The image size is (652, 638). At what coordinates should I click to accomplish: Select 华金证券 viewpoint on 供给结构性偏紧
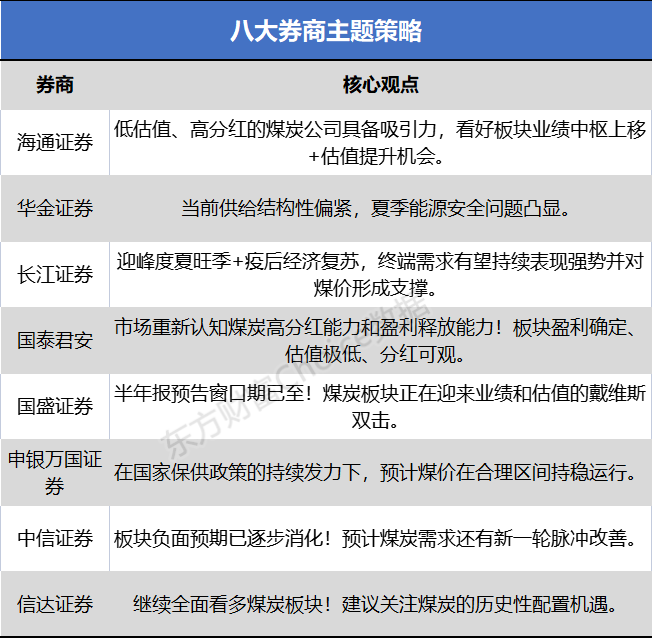click(x=376, y=208)
